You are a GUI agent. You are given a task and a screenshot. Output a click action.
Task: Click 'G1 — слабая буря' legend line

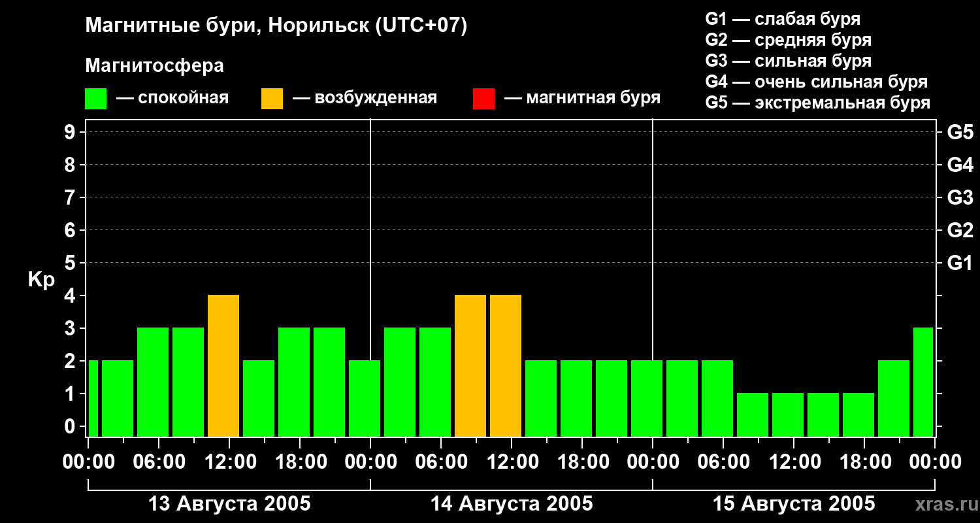pyautogui.click(x=783, y=18)
